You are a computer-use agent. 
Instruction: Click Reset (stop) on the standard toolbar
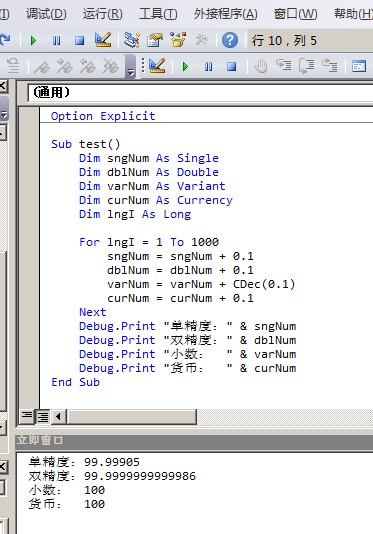79,41
